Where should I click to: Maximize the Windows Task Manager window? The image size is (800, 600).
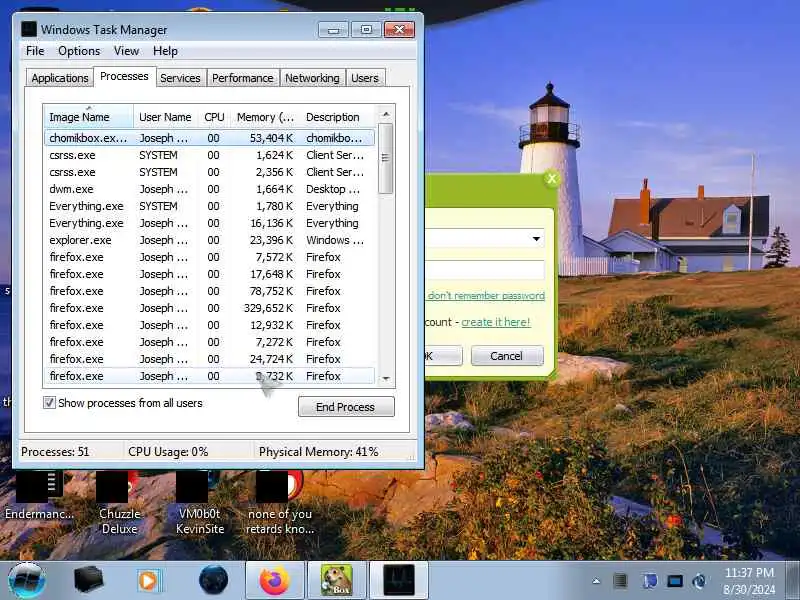tap(366, 30)
